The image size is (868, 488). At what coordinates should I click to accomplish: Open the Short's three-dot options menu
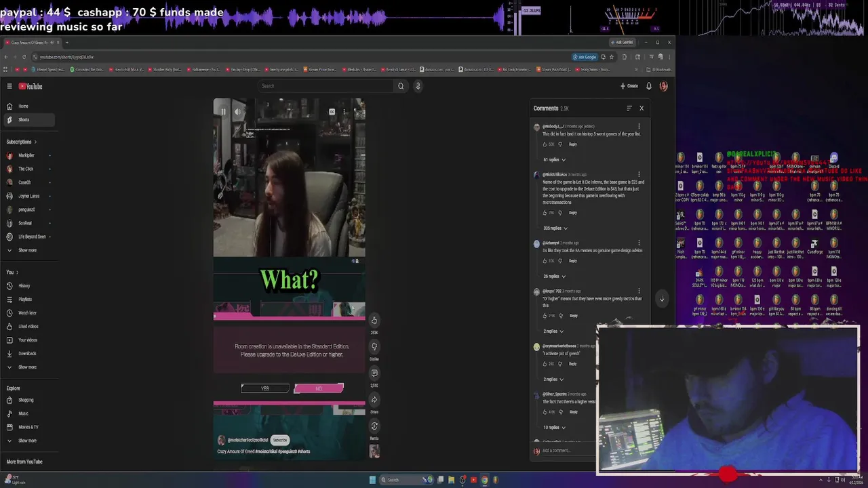(344, 112)
